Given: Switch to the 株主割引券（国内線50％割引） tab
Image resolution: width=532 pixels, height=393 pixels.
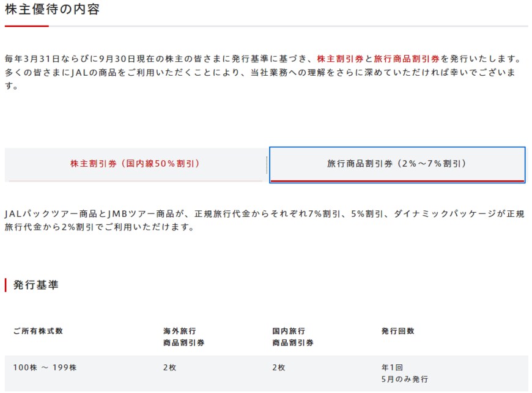Looking at the screenshot, I should point(136,163).
